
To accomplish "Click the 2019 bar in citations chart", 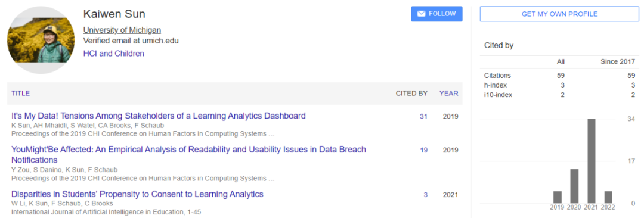I will [x=558, y=197].
